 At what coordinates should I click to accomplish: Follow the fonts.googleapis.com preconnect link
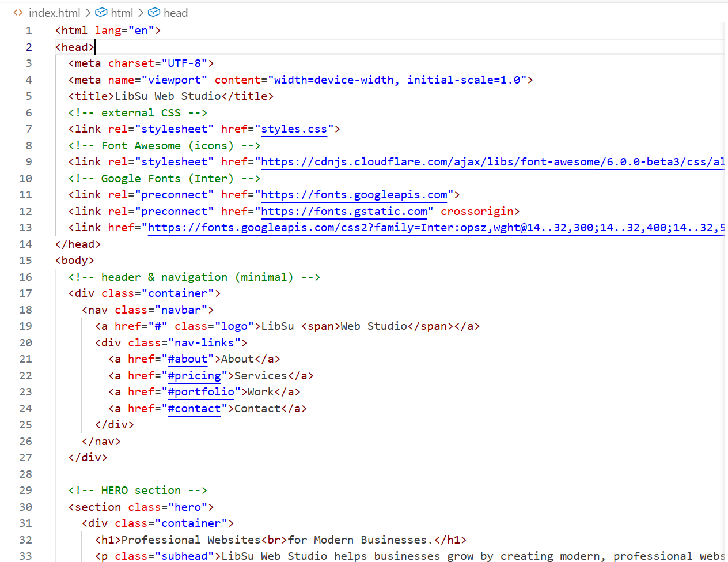pyautogui.click(x=354, y=195)
